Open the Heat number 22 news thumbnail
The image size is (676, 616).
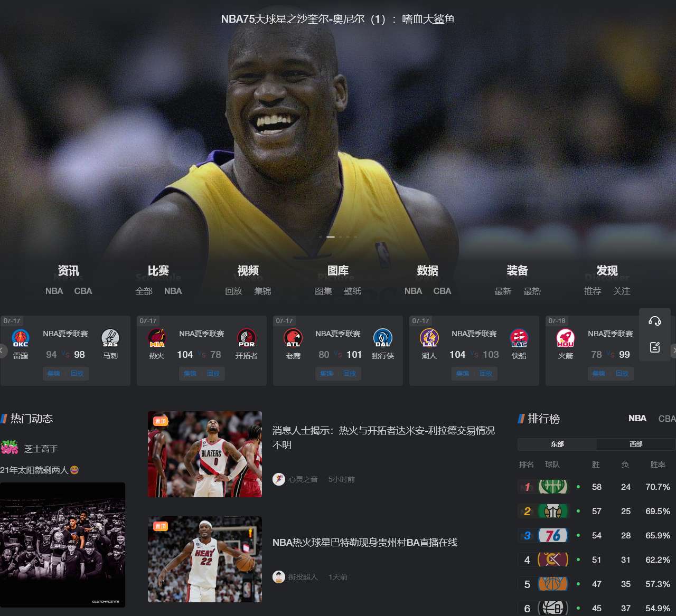click(205, 559)
